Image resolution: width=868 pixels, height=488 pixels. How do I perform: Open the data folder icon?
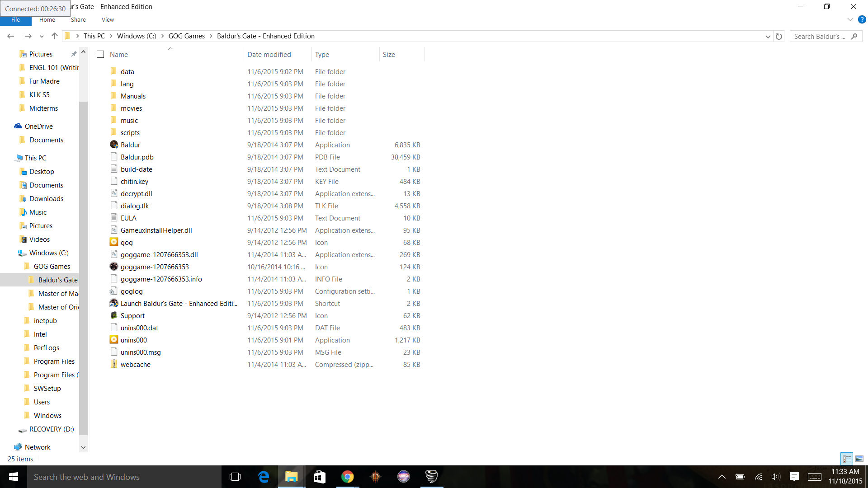tap(114, 71)
